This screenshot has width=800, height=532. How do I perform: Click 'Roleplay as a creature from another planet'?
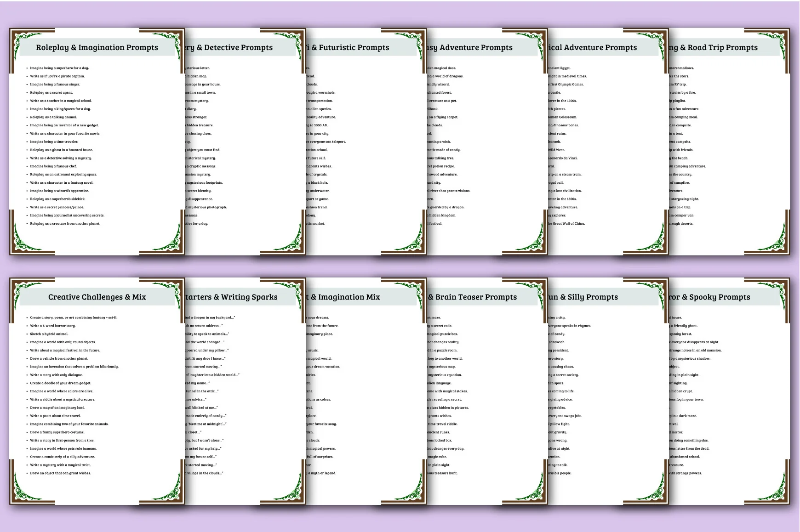[65, 224]
